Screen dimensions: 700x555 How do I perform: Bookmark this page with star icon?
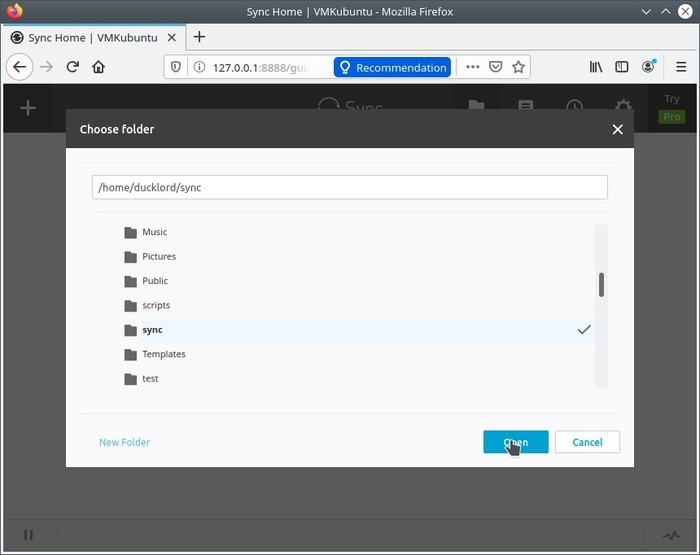click(x=518, y=67)
